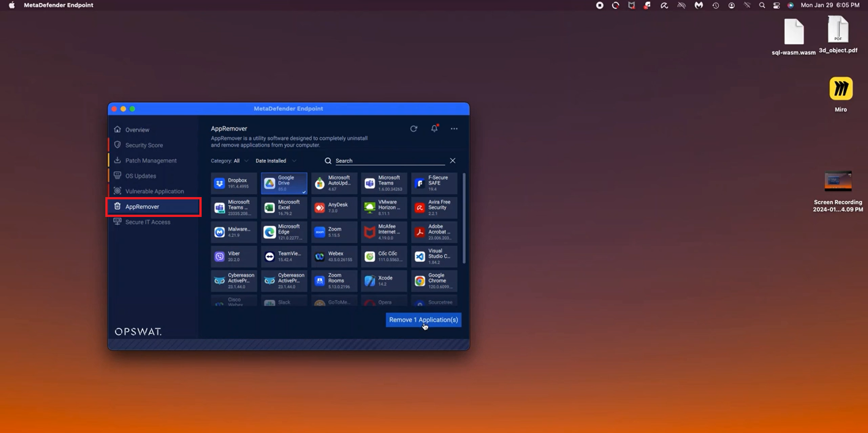868x433 pixels.
Task: Click the Cốc Cốc browser icon
Action: coord(370,257)
